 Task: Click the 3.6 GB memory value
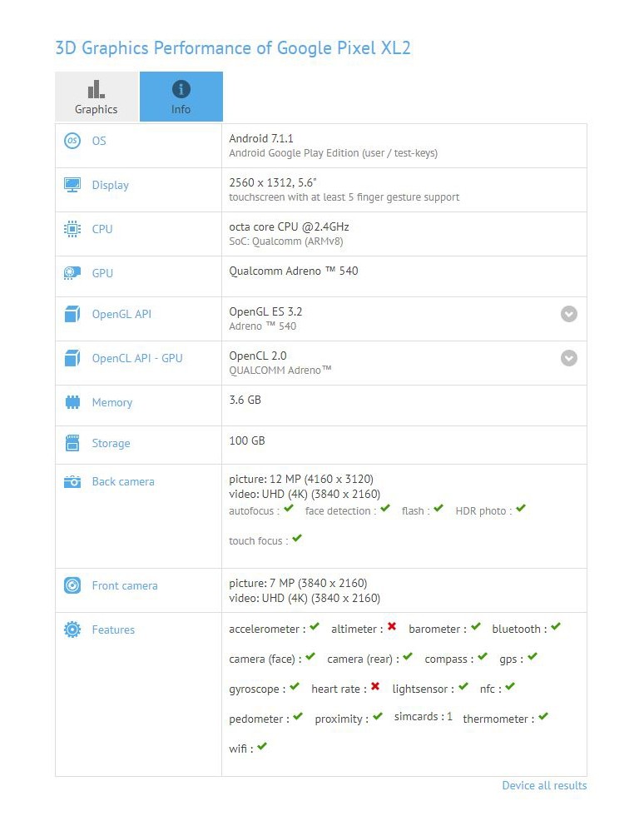point(245,400)
